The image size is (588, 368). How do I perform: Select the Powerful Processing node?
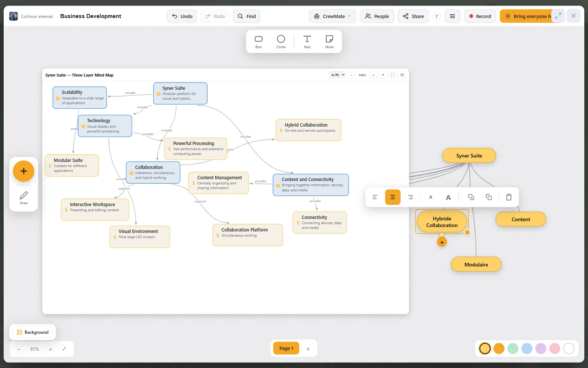[196, 149]
